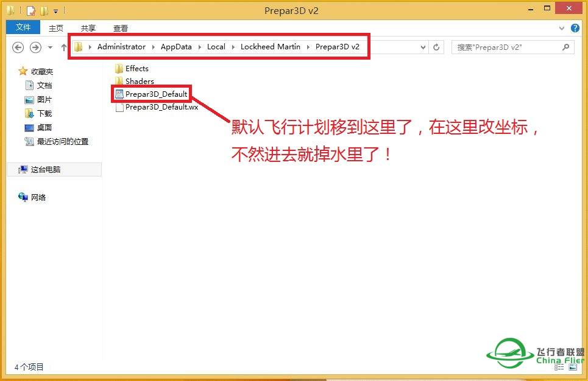Open 文档 in the navigation pane
Viewport: 588px width, 381px height.
click(x=44, y=85)
